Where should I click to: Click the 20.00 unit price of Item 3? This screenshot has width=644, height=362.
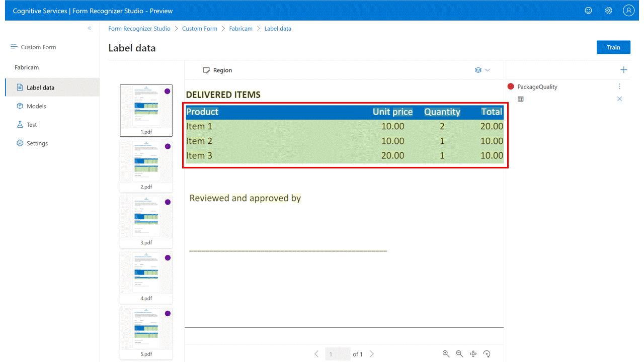(x=392, y=155)
